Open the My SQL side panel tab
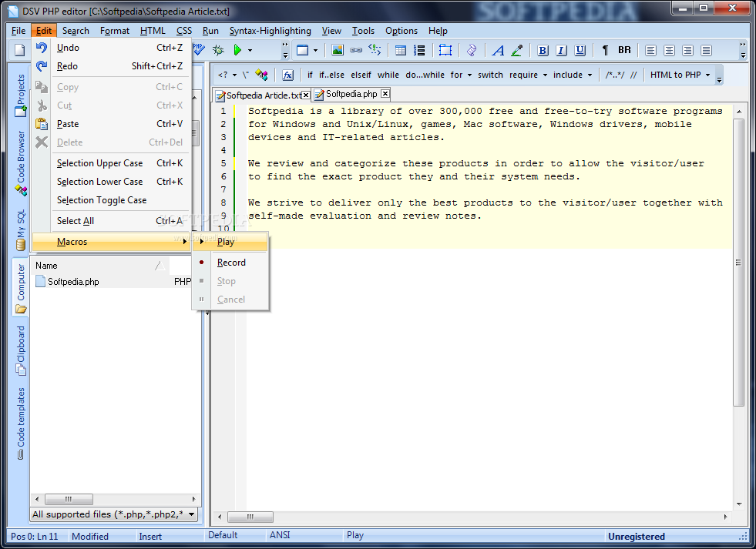The width and height of the screenshot is (756, 549). point(20,229)
